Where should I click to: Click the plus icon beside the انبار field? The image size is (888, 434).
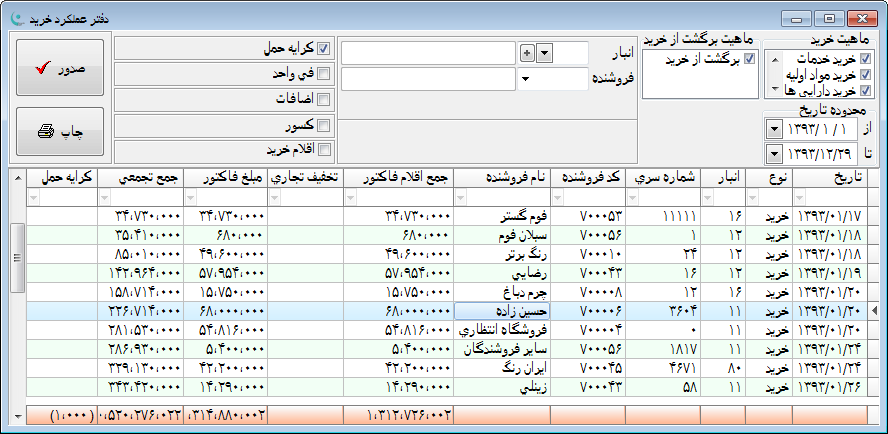528,52
